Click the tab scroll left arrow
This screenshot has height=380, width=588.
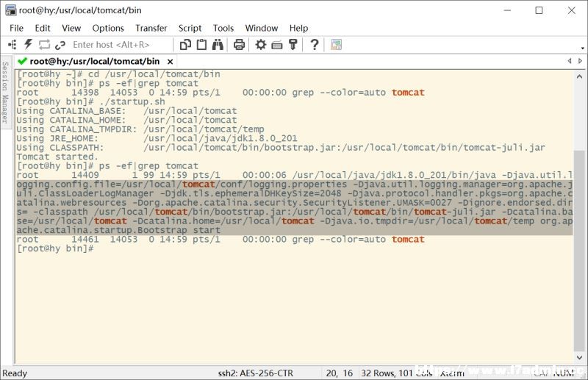570,61
